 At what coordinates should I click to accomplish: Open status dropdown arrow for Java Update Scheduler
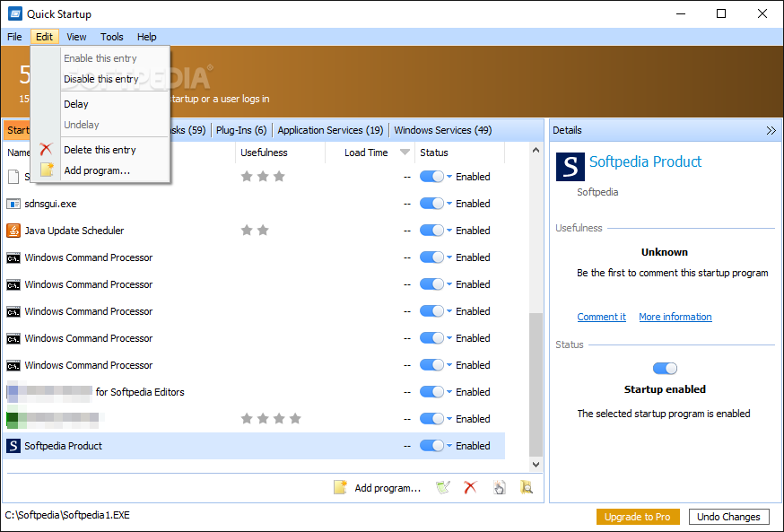click(449, 231)
